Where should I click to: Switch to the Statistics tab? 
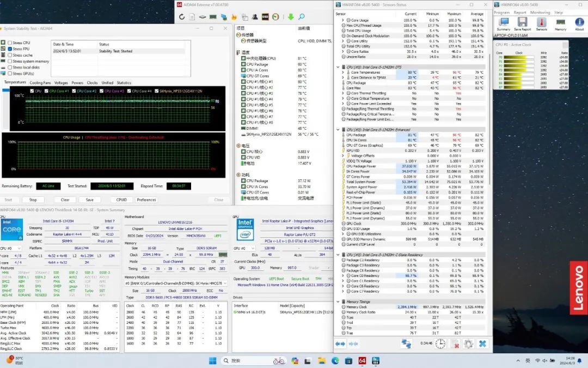(124, 83)
